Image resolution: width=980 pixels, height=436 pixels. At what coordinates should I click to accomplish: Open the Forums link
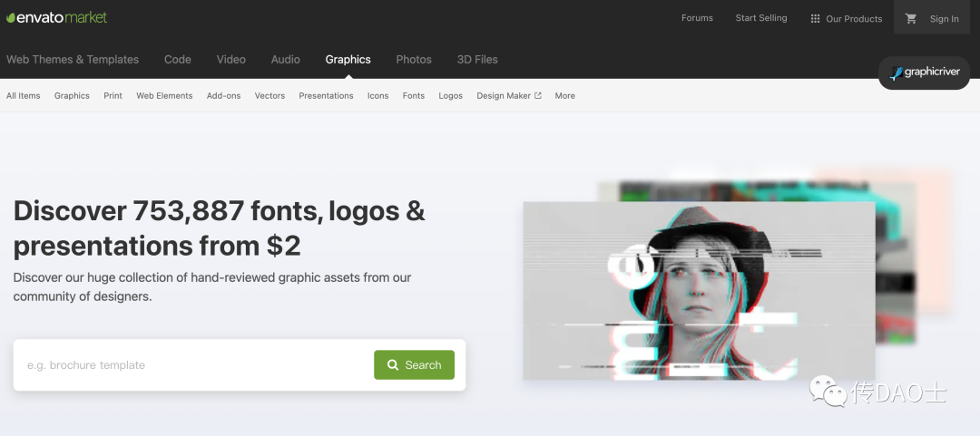coord(697,18)
